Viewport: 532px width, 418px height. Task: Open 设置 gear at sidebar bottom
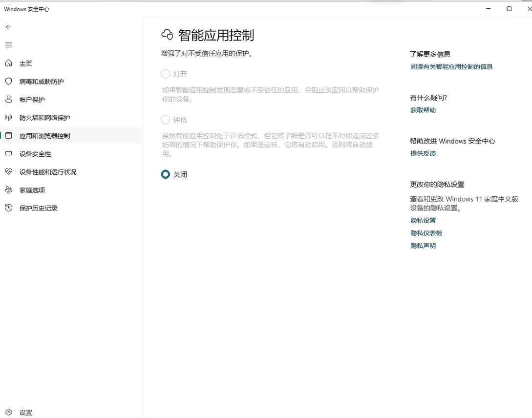8,413
